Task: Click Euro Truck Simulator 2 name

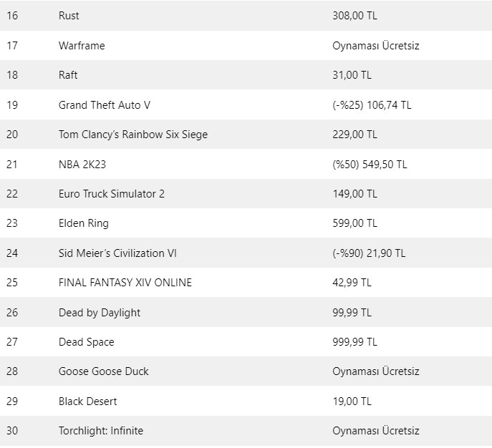Action: click(x=112, y=194)
